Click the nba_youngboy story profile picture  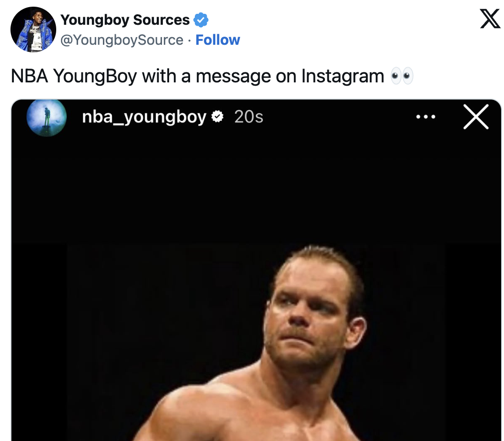46,117
